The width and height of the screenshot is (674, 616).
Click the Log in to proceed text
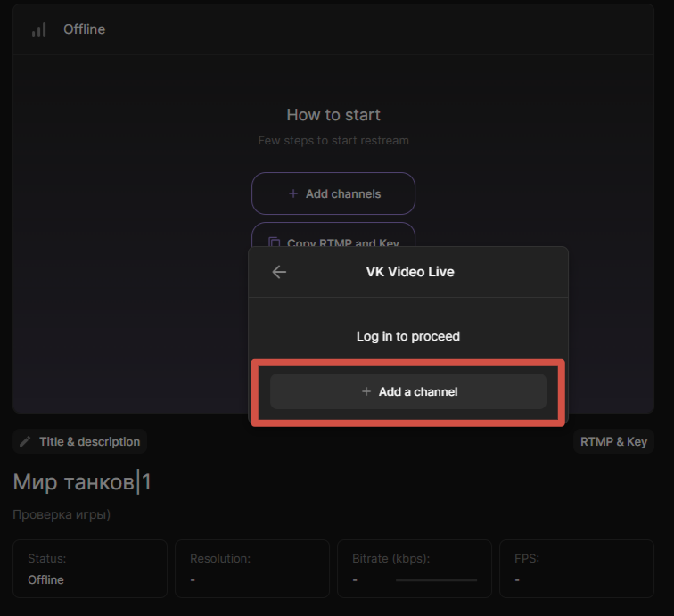408,336
